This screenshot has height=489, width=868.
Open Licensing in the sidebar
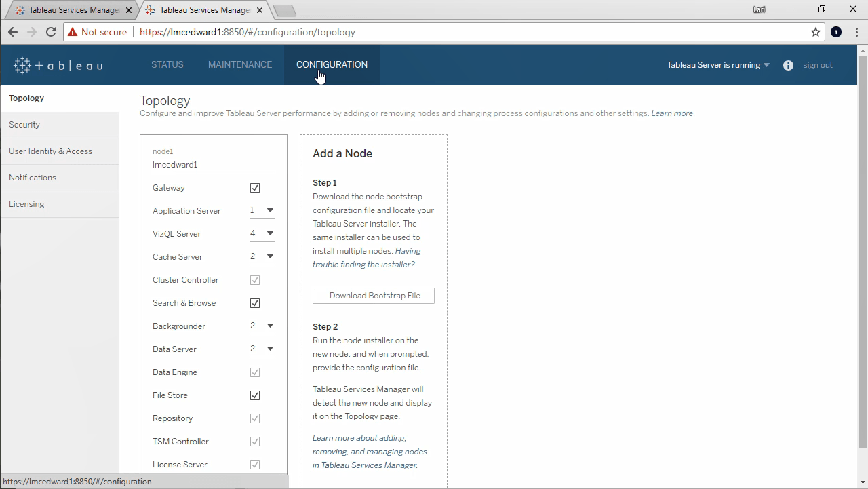tap(60, 204)
